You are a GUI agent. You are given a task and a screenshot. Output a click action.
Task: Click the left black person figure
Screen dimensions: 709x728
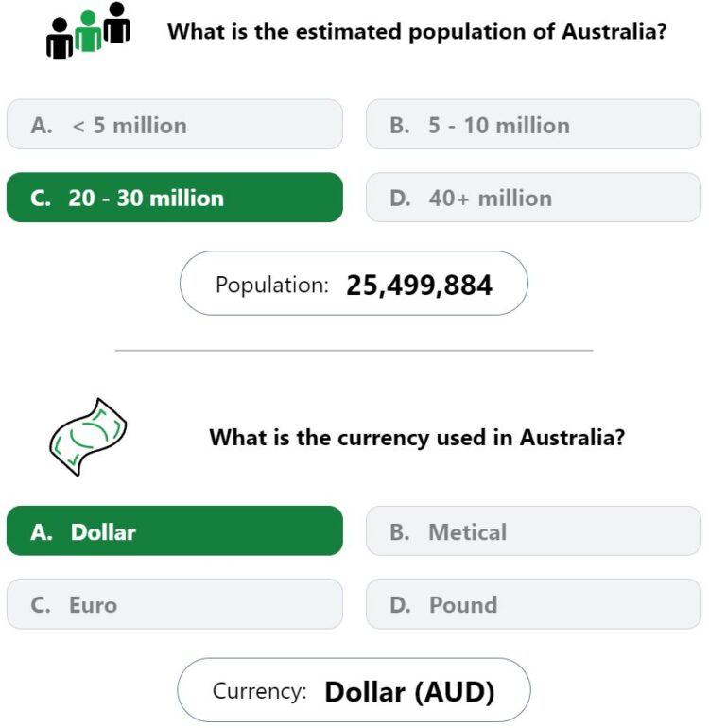pyautogui.click(x=60, y=39)
